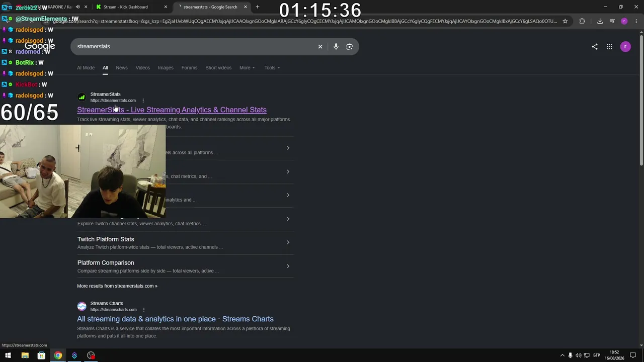This screenshot has height=362, width=644.
Task: Switch to Chrome in the taskbar
Action: tap(58, 355)
